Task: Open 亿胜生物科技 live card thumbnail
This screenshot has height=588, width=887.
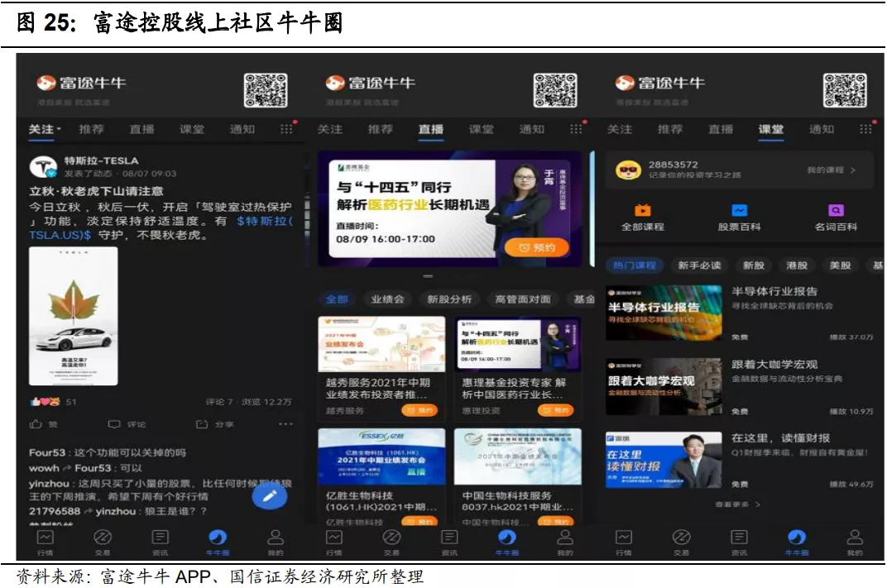Action: (x=381, y=457)
